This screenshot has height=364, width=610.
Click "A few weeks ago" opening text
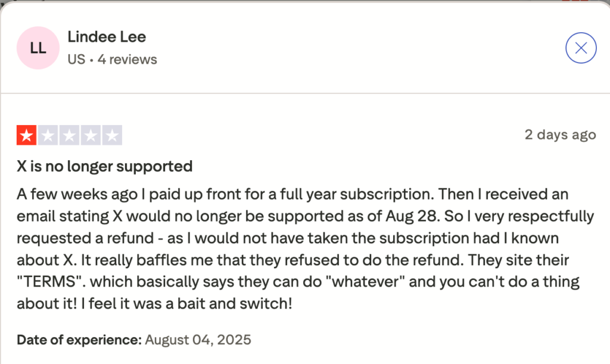[66, 194]
